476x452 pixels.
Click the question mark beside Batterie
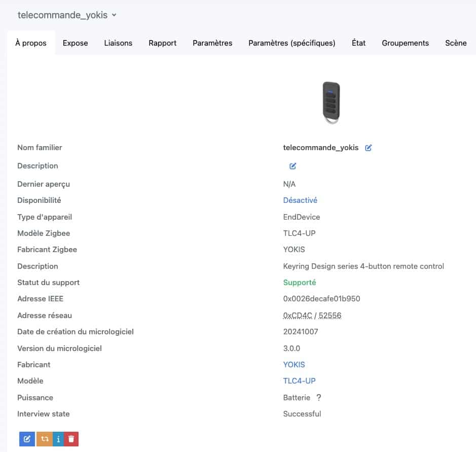tap(318, 398)
